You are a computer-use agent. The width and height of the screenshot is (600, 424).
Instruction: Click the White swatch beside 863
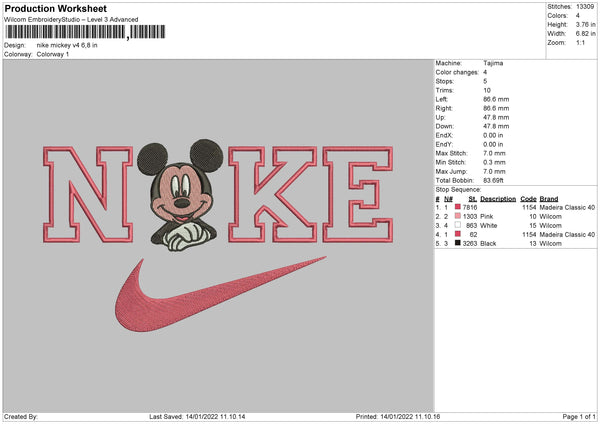pyautogui.click(x=458, y=225)
